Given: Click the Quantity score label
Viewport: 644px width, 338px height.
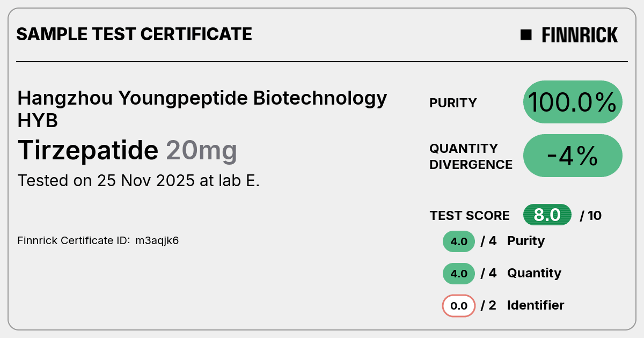Looking at the screenshot, I should coord(534,273).
